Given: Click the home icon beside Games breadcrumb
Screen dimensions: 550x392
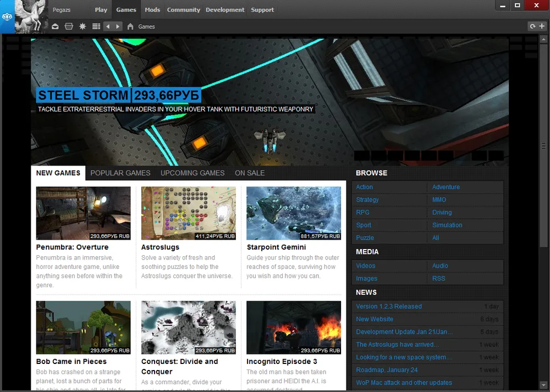Looking at the screenshot, I should [x=130, y=26].
